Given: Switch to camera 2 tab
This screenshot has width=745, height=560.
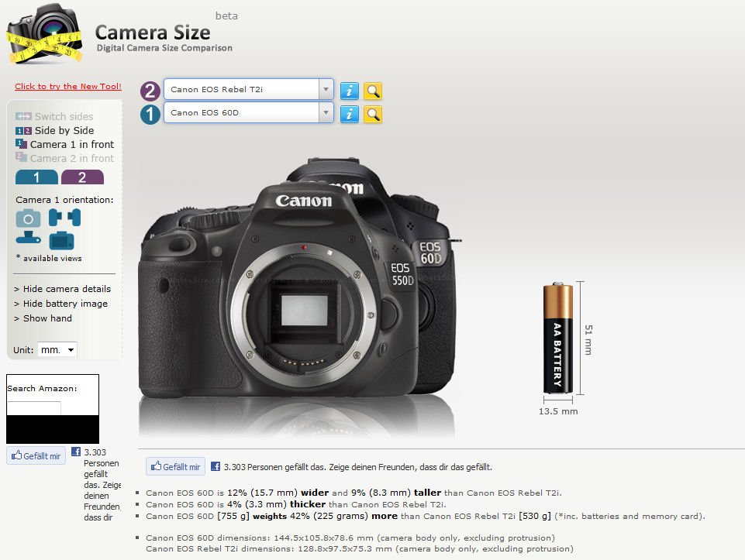Looking at the screenshot, I should click(82, 177).
